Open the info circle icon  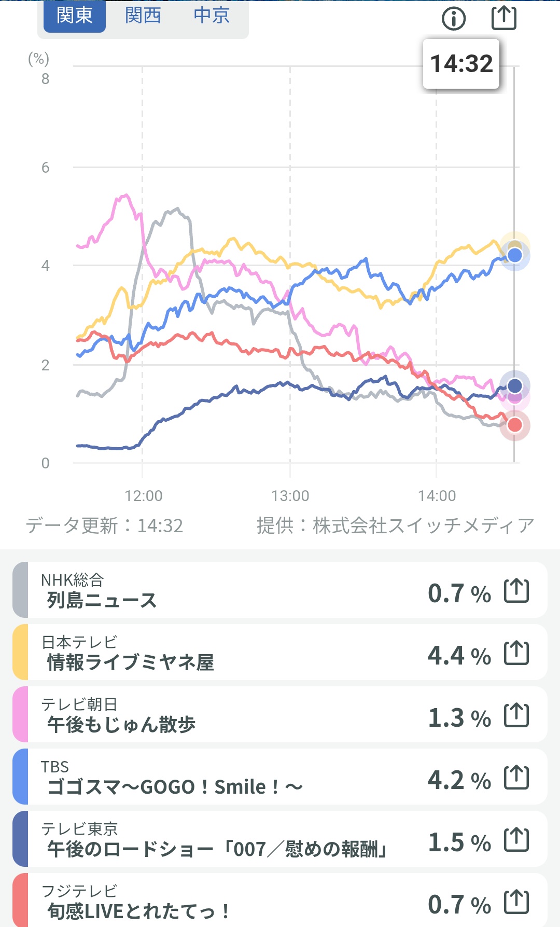(454, 19)
